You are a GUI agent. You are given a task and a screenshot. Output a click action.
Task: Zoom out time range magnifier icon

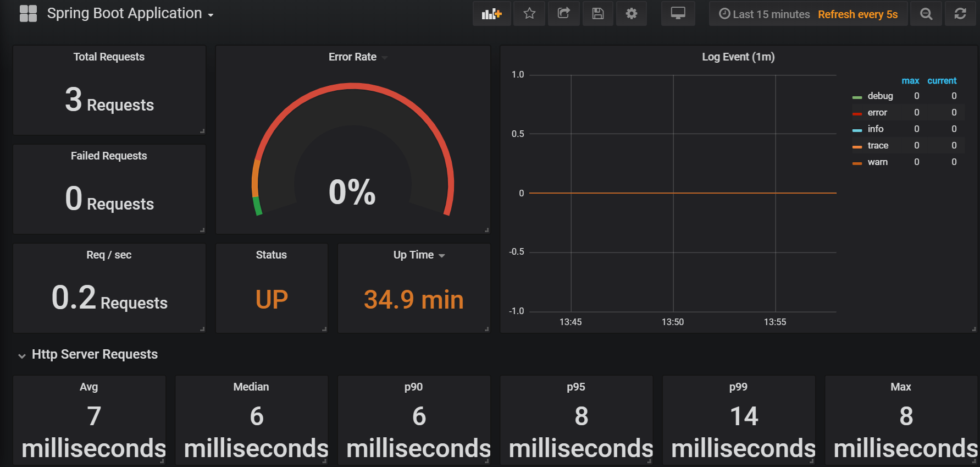tap(926, 14)
